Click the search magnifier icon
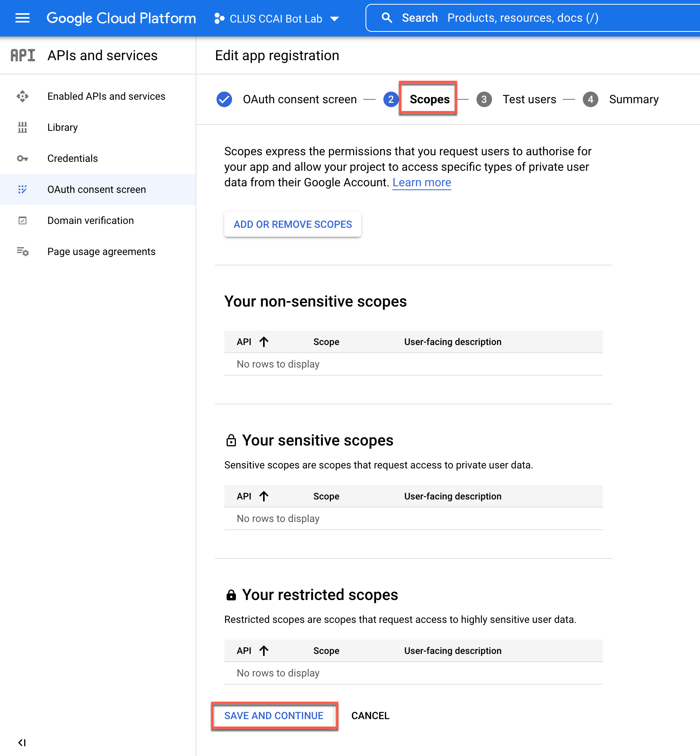This screenshot has width=700, height=756. coord(387,18)
